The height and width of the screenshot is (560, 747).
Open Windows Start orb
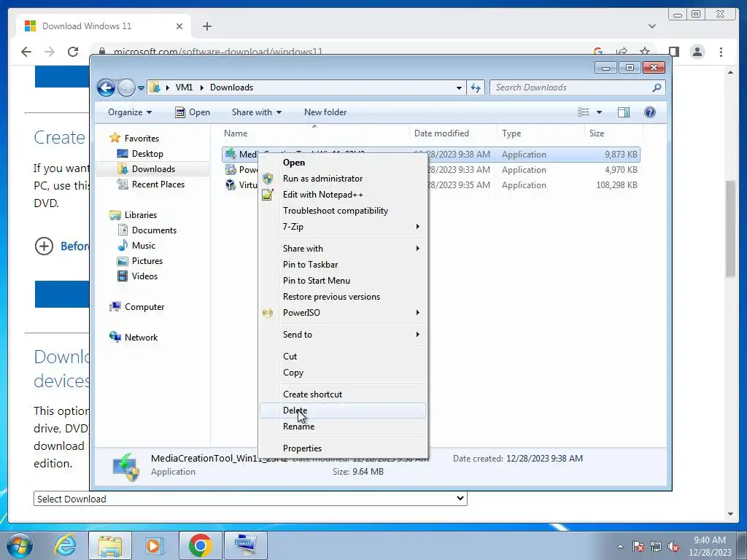(19, 545)
